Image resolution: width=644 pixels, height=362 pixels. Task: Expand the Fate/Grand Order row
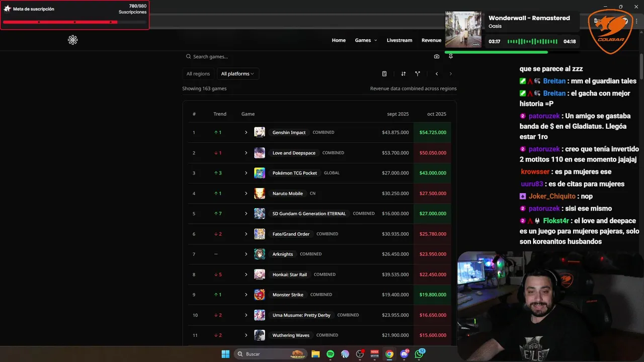246,234
